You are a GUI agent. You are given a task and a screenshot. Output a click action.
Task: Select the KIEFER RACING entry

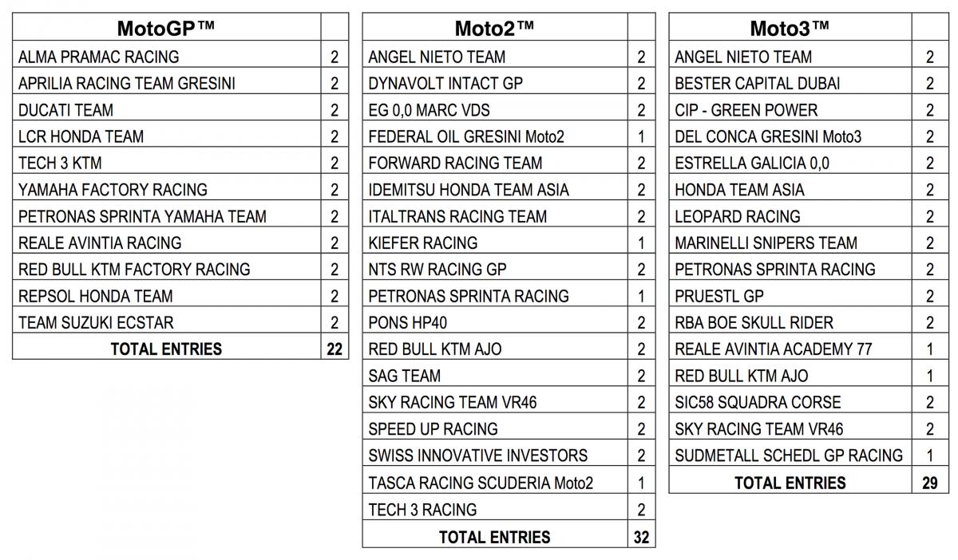click(x=423, y=243)
